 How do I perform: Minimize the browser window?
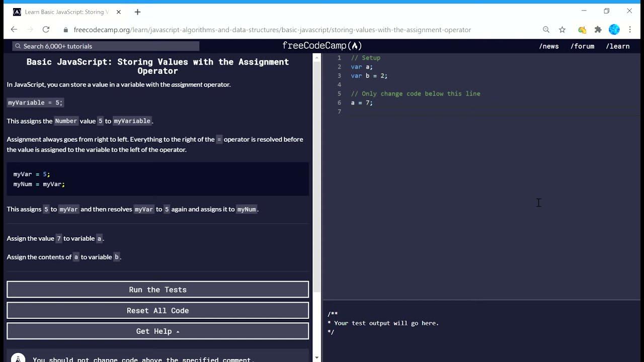584,11
